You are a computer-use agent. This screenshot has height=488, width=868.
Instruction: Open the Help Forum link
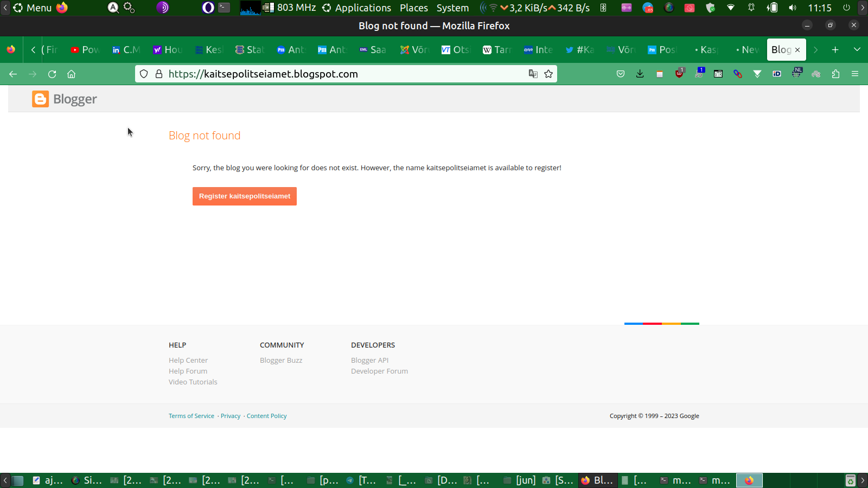pos(188,371)
